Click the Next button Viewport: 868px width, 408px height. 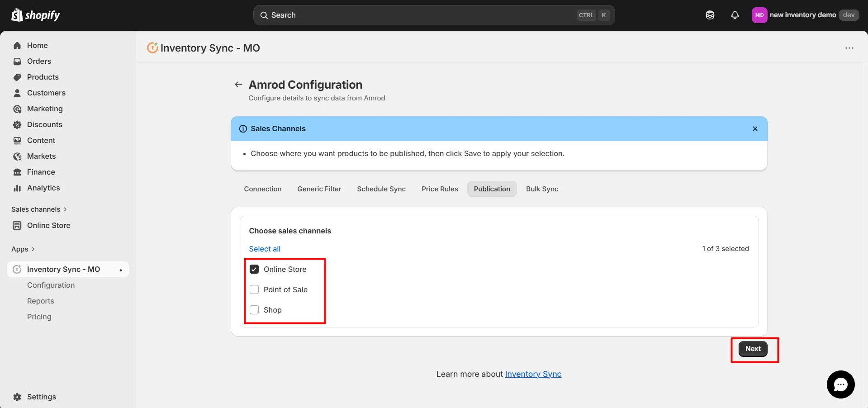(x=752, y=349)
